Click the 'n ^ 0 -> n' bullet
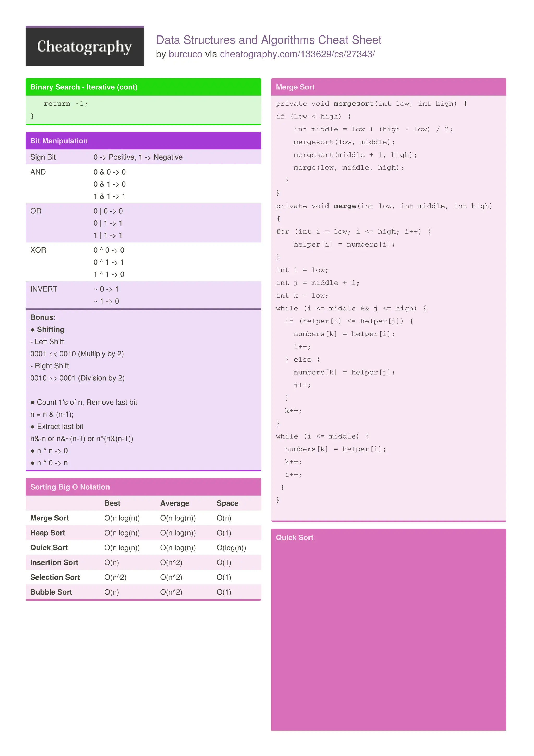Image resolution: width=534 pixels, height=756 pixels. (x=52, y=463)
